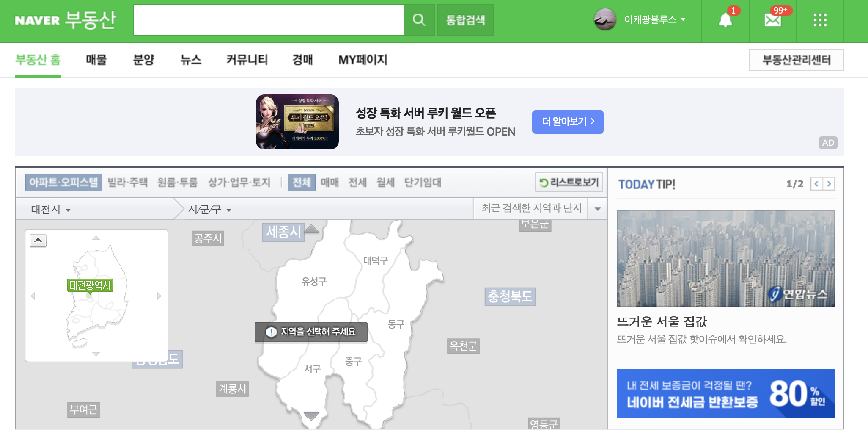The height and width of the screenshot is (437, 868).
Task: Click ad title 성장 특화 서버 루키 월드 오픈
Action: click(426, 113)
